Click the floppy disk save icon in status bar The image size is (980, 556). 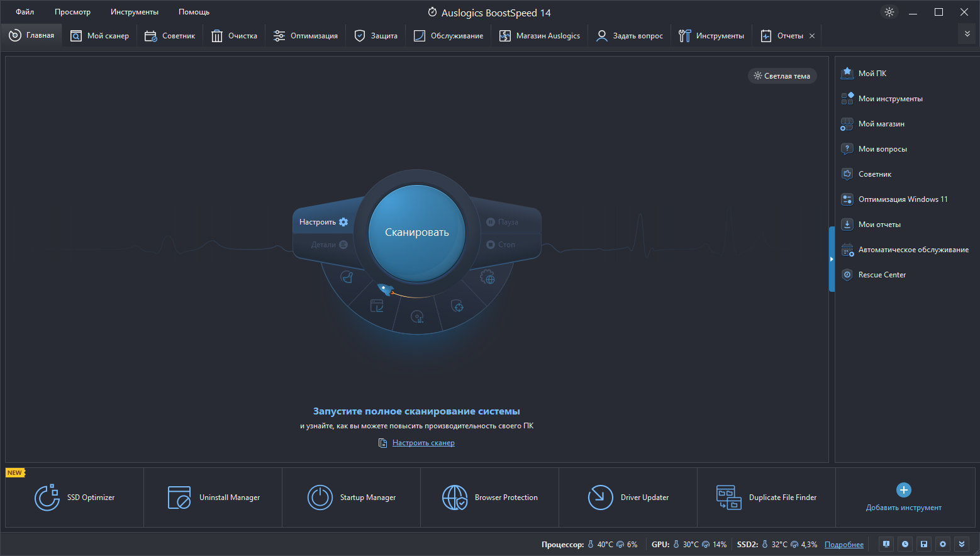(924, 544)
